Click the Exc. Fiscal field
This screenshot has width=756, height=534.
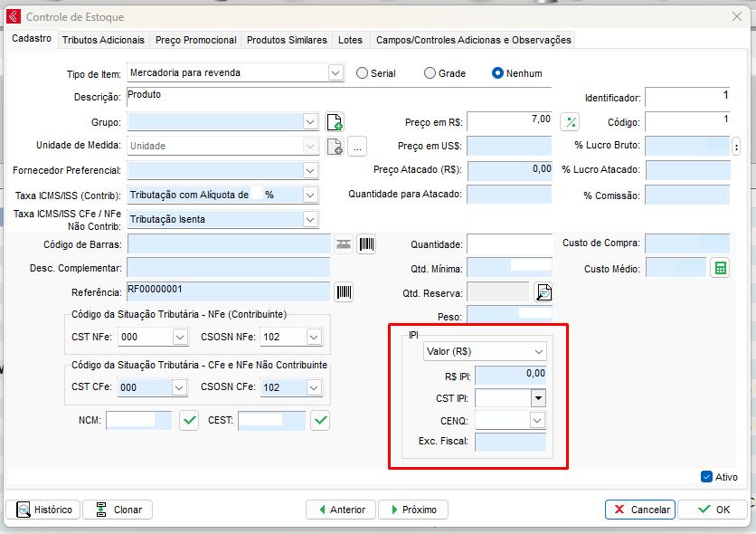point(511,443)
